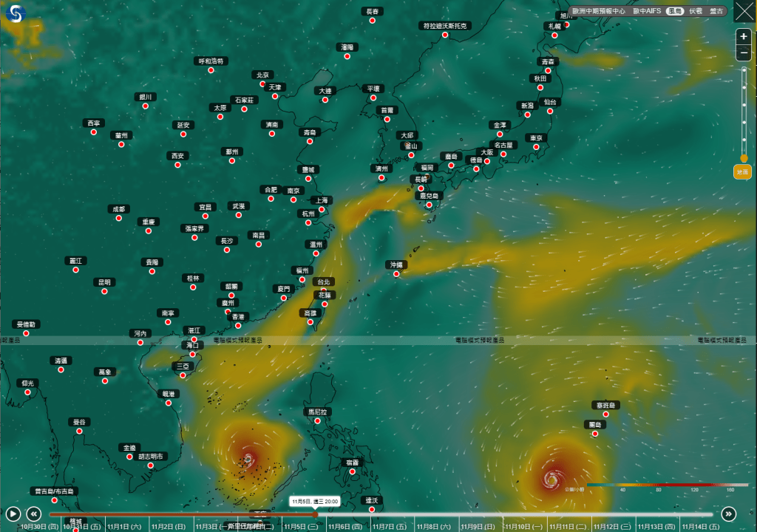This screenshot has width=757, height=532.
Task: Step forward with the double-right arrow button
Action: coord(729,514)
